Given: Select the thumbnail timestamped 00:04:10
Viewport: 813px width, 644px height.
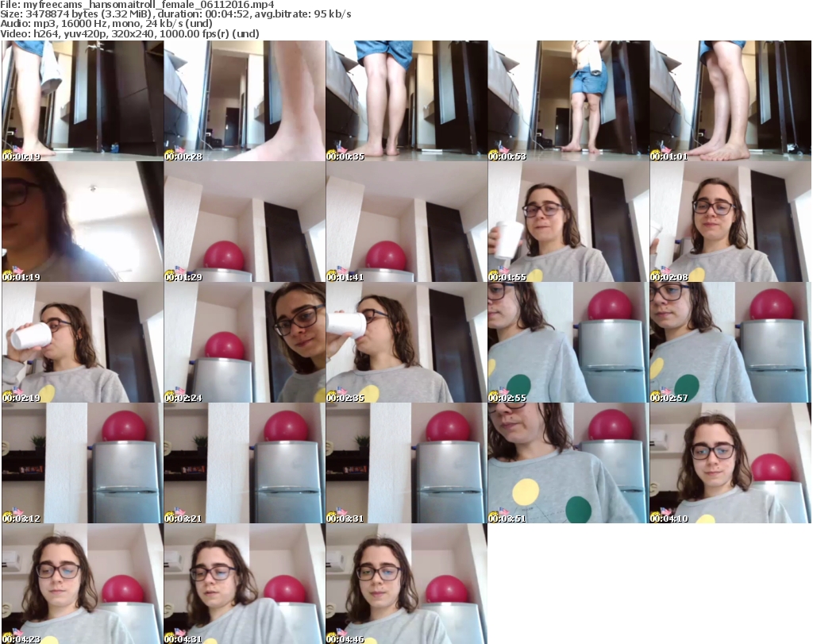Looking at the screenshot, I should [x=730, y=463].
